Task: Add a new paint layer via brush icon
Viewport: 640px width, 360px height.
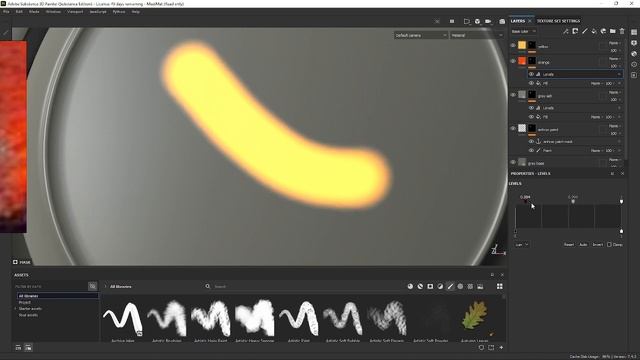Action: tap(584, 31)
